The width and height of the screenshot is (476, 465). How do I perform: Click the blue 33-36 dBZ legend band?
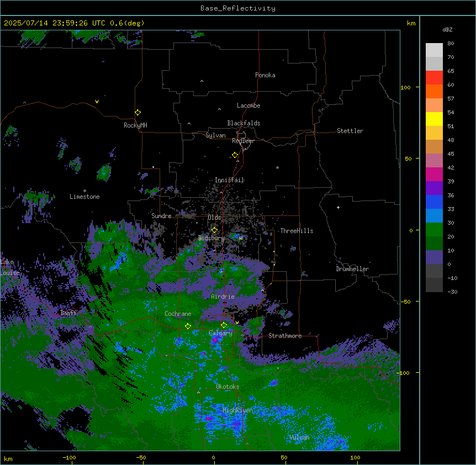coord(434,202)
